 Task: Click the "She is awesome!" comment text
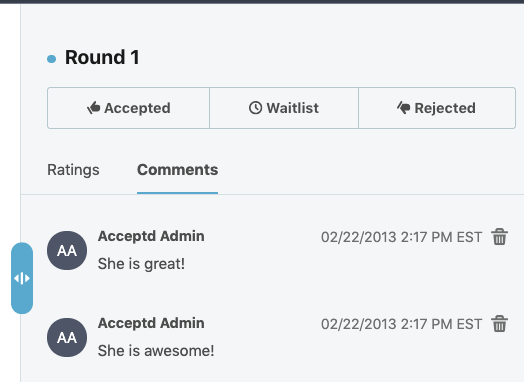(156, 351)
